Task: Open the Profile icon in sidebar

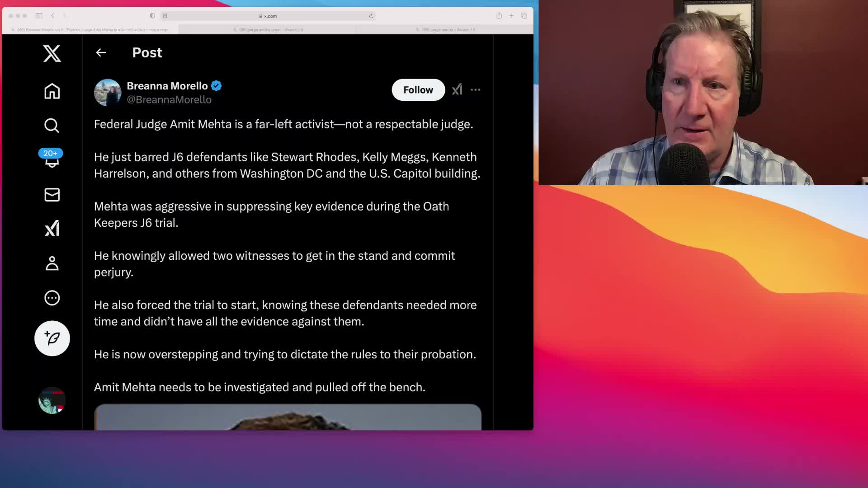Action: [x=52, y=263]
